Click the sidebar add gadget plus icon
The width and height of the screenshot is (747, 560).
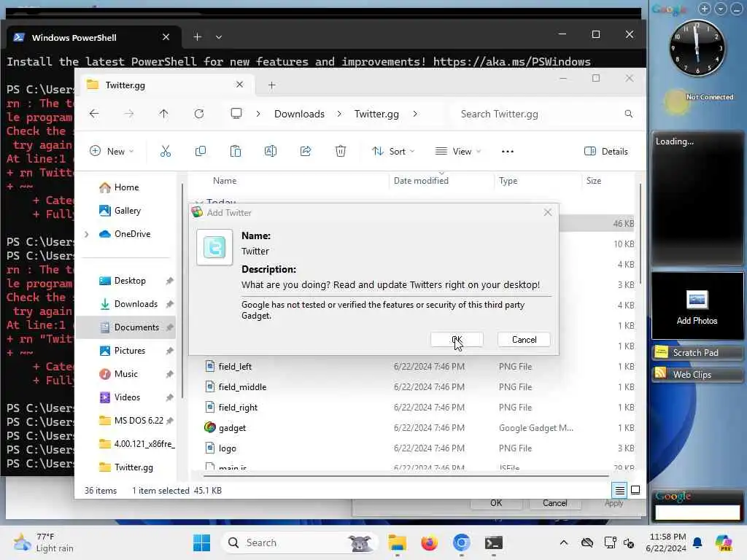(704, 9)
